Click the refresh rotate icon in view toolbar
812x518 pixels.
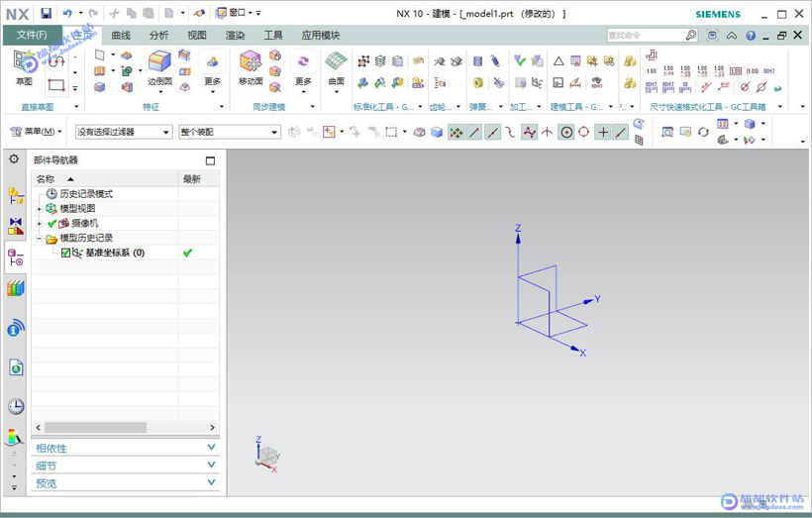[x=703, y=132]
